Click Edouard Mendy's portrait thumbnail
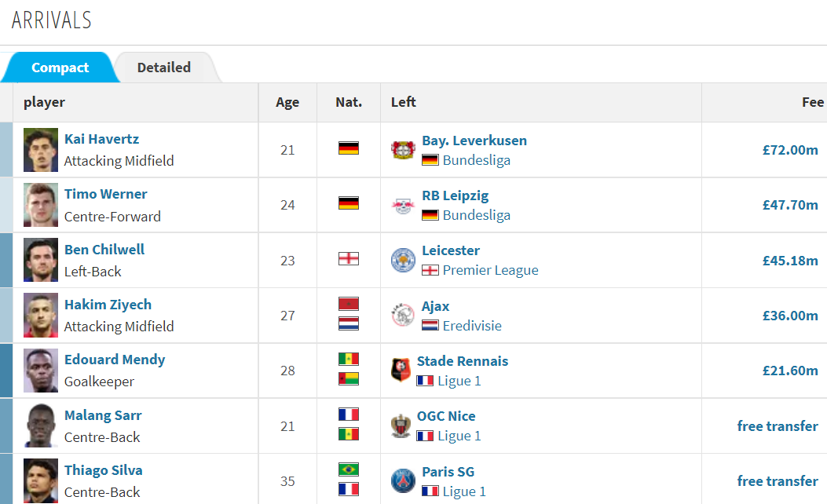The width and height of the screenshot is (827, 504). (41, 371)
